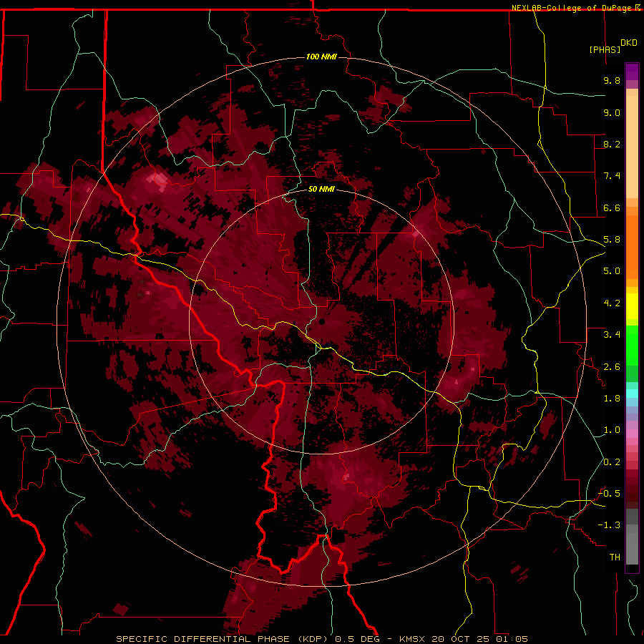Choose the 4.2 scale value
This screenshot has height=644, width=644.
[x=612, y=303]
